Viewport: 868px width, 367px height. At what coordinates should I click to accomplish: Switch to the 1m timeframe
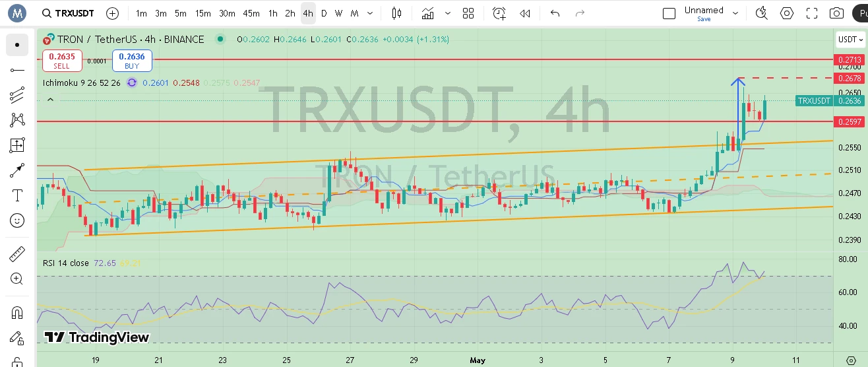pyautogui.click(x=141, y=13)
